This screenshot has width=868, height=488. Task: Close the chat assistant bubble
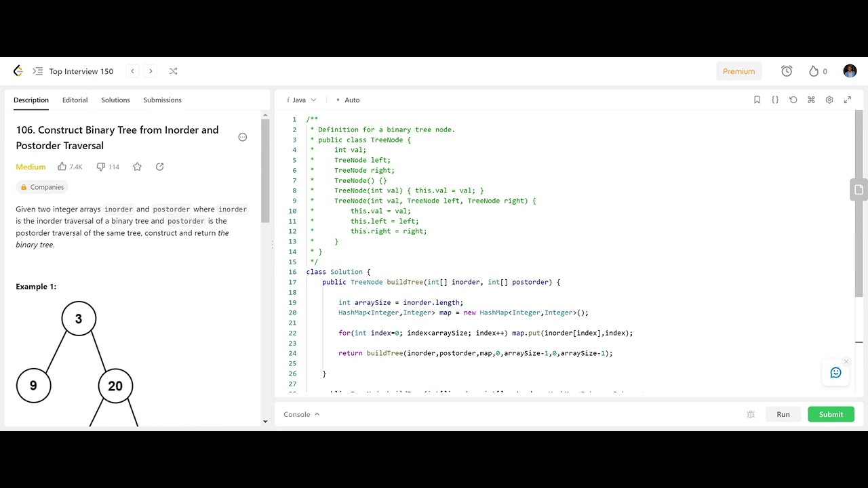pos(846,361)
